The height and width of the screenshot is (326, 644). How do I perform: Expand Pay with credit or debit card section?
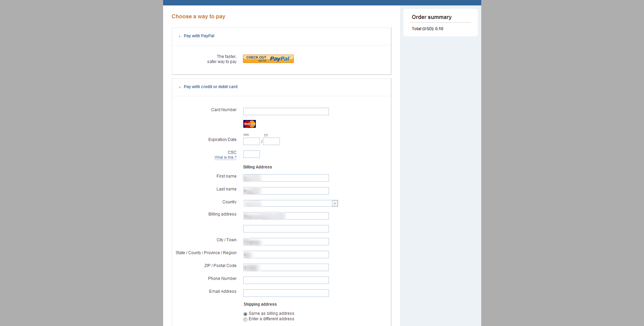click(x=210, y=87)
